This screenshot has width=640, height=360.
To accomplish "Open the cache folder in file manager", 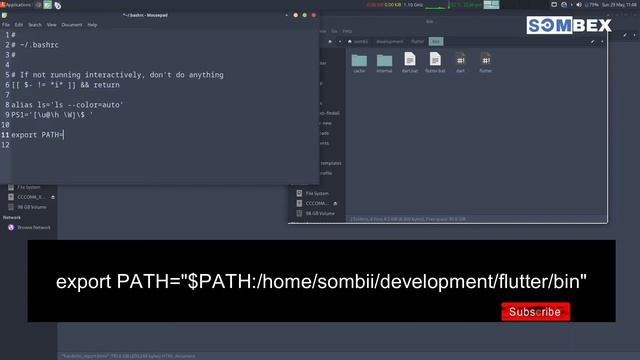I will pos(359,63).
